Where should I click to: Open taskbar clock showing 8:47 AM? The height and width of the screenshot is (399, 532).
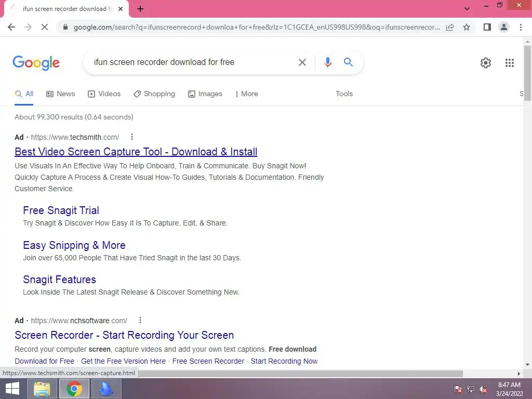coord(509,389)
